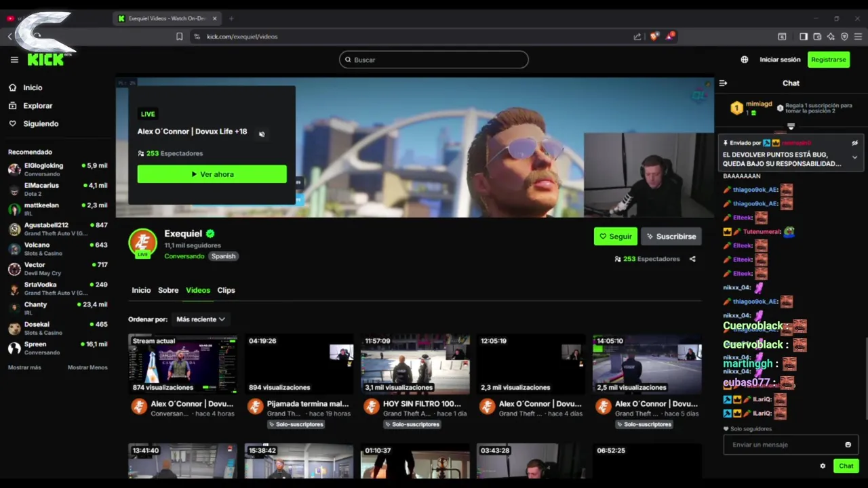Click the Spanish language tag
This screenshot has width=868, height=488.
[x=223, y=256]
